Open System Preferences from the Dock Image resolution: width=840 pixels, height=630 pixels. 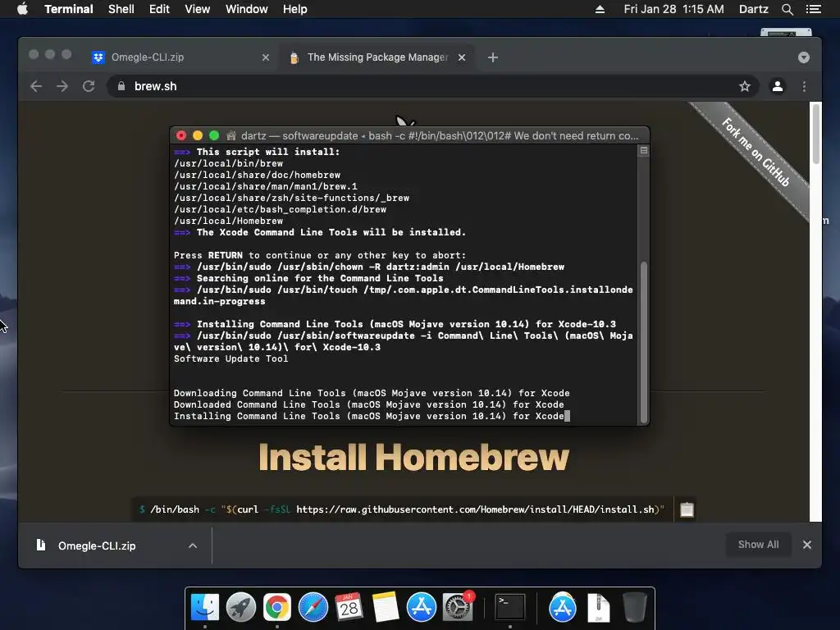[458, 608]
